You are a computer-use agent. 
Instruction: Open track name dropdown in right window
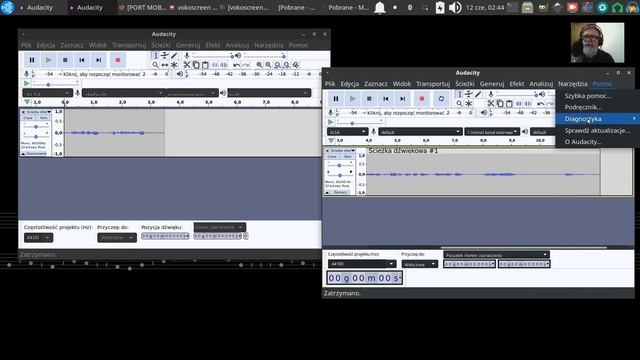tap(342, 151)
